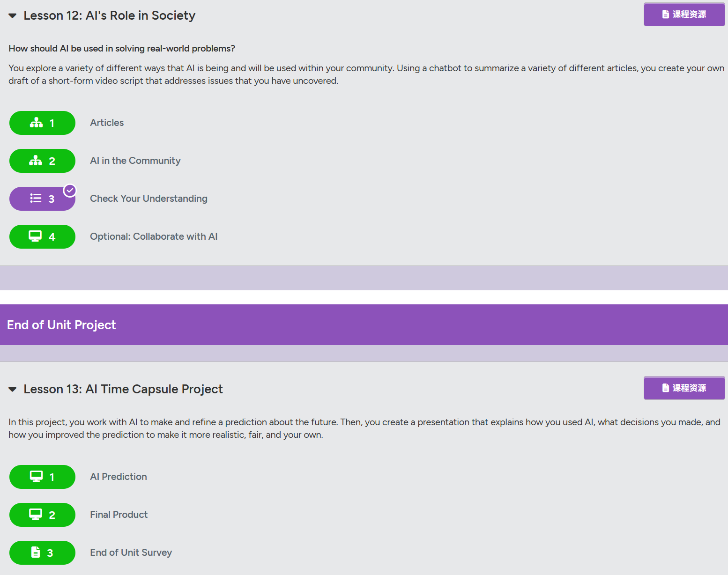Image resolution: width=728 pixels, height=575 pixels.
Task: Click Optional: Collaborate with AI link
Action: pos(154,236)
